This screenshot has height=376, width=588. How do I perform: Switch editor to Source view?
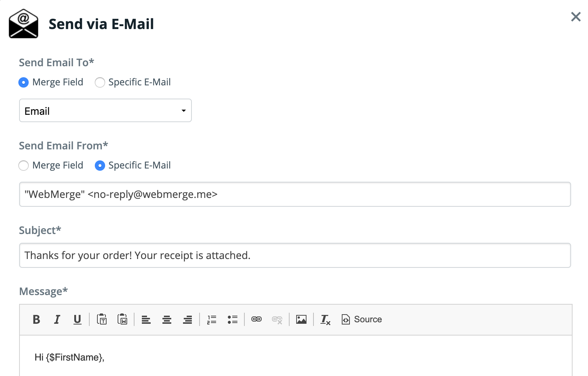(x=361, y=320)
